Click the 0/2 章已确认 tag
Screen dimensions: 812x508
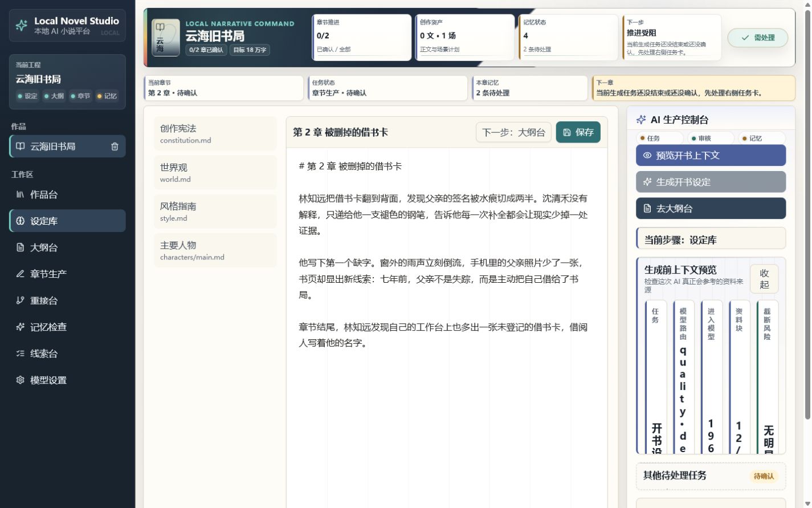click(206, 50)
